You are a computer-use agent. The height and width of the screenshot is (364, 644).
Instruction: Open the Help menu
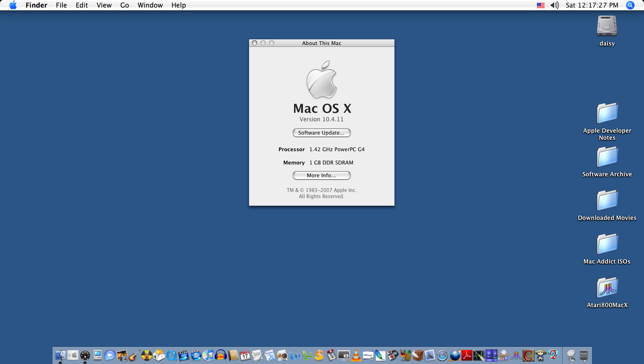pos(179,5)
